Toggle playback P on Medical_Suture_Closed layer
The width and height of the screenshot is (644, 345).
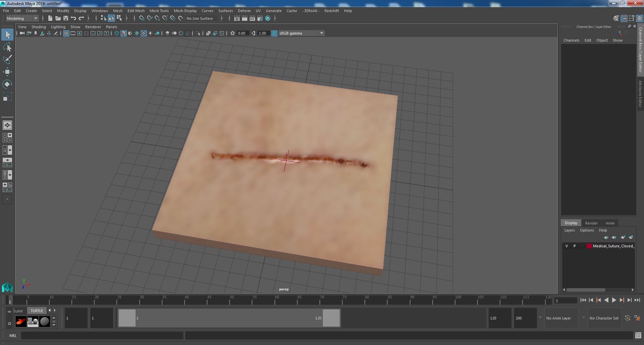(575, 246)
